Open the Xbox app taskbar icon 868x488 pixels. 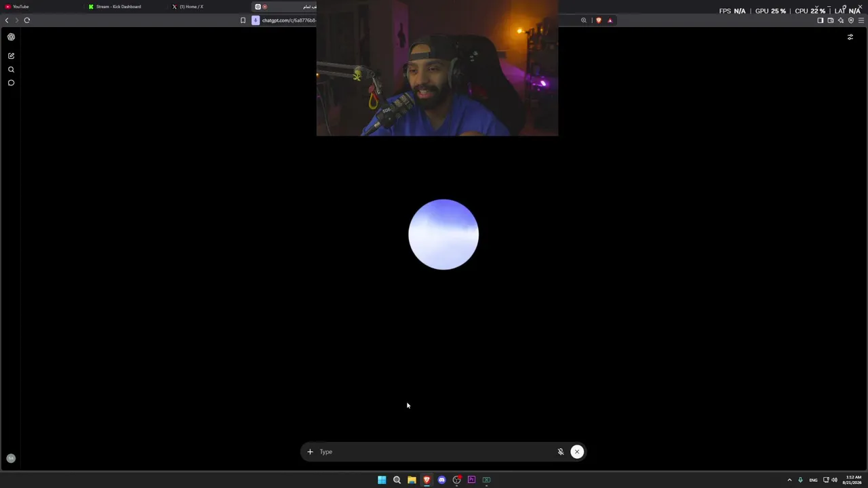coord(486,480)
